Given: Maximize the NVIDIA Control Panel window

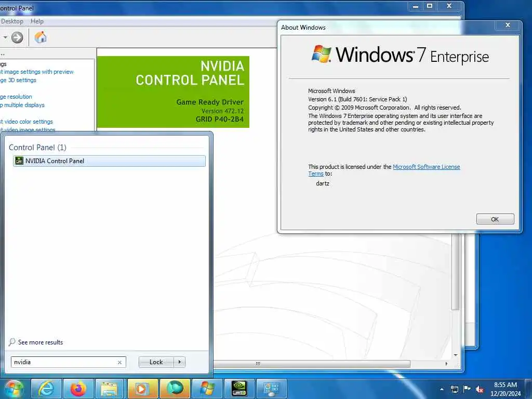Looking at the screenshot, I should [x=430, y=6].
